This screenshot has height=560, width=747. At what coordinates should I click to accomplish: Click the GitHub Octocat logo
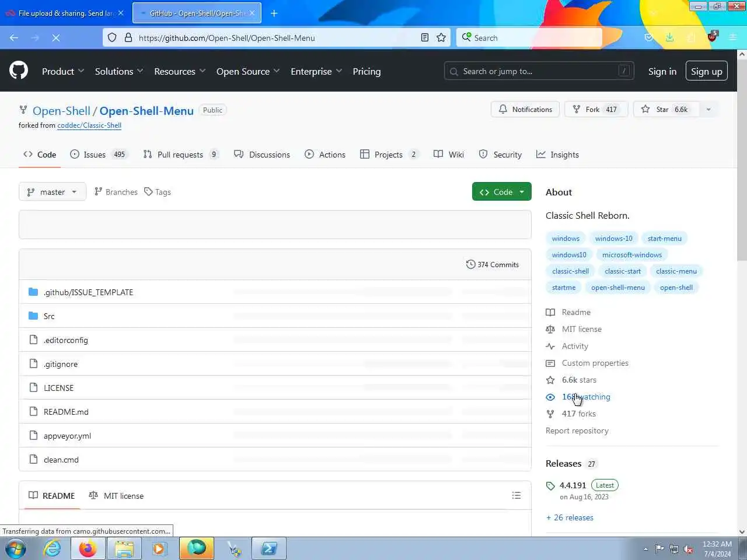[19, 71]
